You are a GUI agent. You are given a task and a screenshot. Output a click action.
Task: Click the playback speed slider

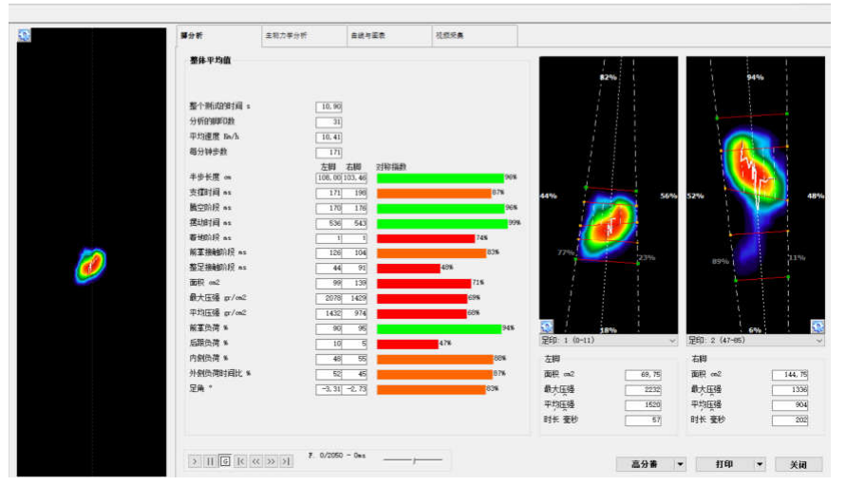point(413,460)
